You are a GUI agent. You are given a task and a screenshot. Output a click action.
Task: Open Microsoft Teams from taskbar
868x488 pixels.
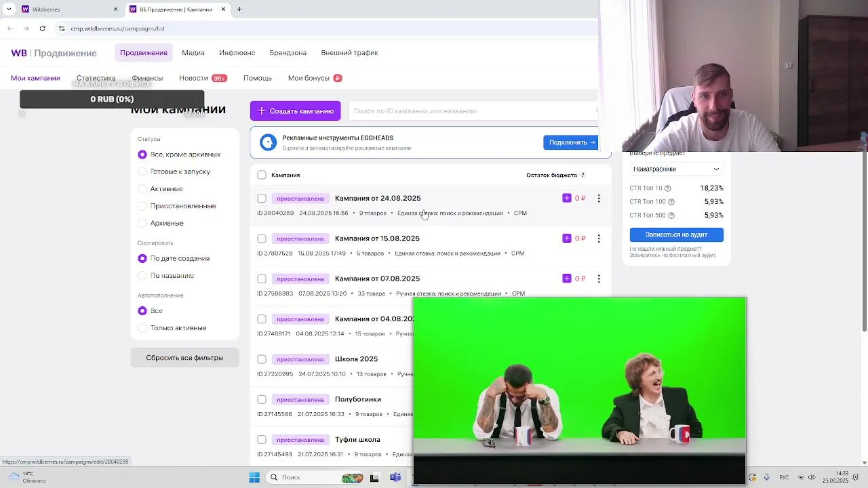[395, 477]
